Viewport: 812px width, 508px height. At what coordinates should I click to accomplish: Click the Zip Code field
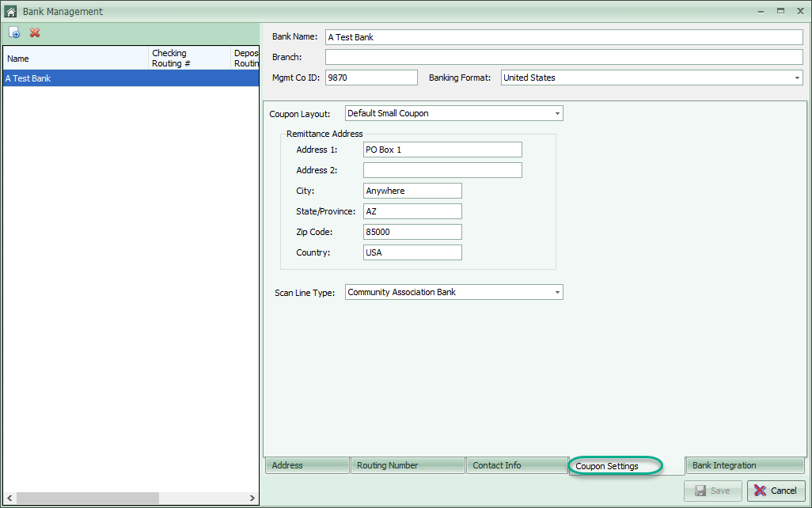412,232
